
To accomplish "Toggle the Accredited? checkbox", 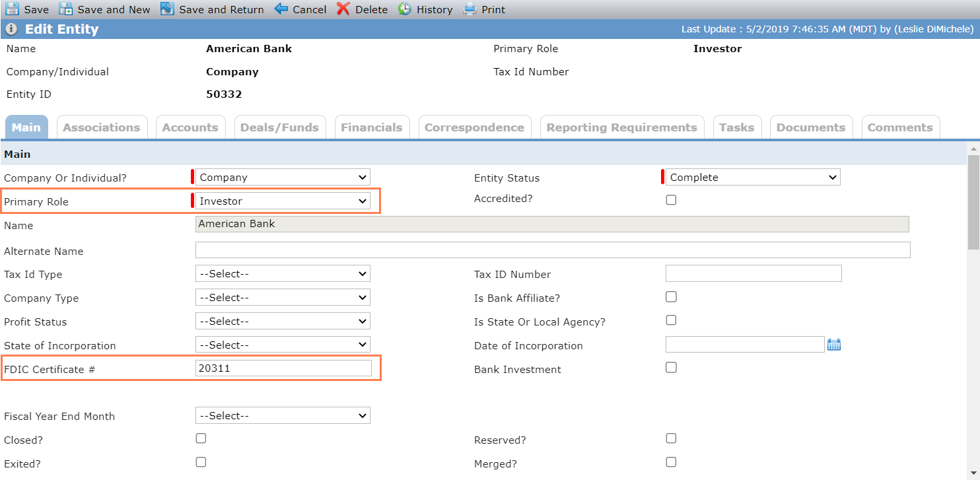I will pos(671,199).
